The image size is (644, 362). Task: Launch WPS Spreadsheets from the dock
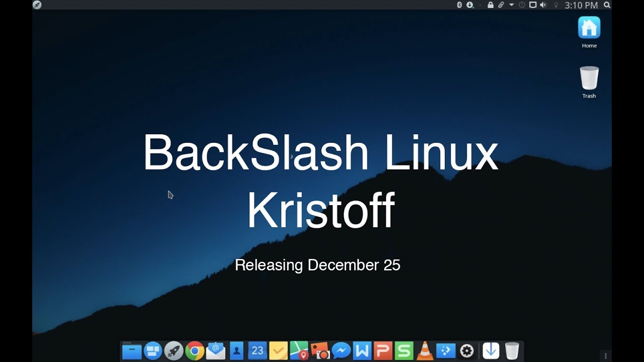pyautogui.click(x=404, y=350)
